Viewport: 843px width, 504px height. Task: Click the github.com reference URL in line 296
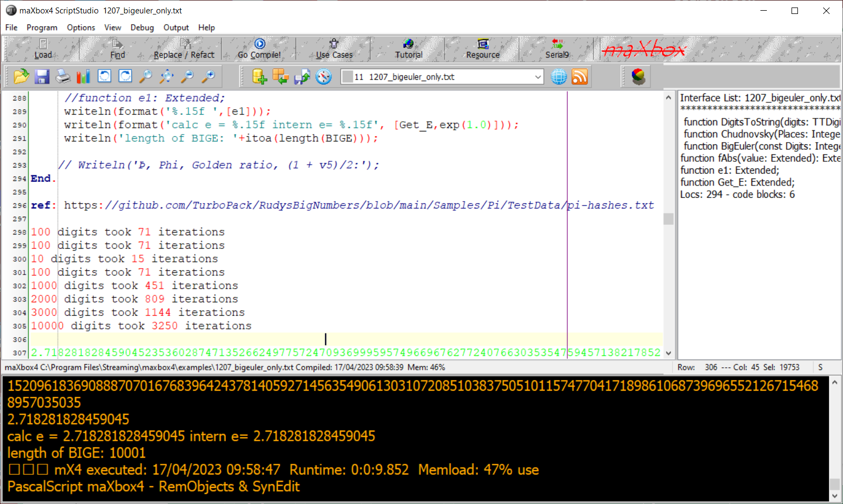click(359, 205)
